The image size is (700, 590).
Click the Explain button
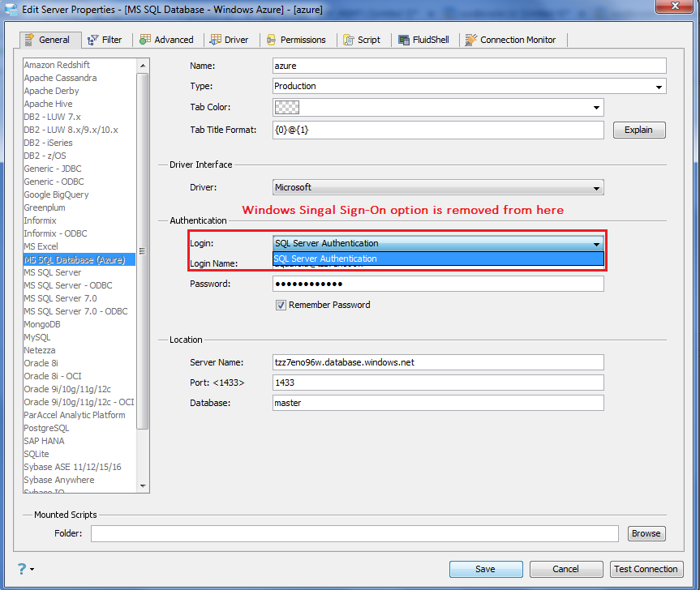click(x=639, y=130)
